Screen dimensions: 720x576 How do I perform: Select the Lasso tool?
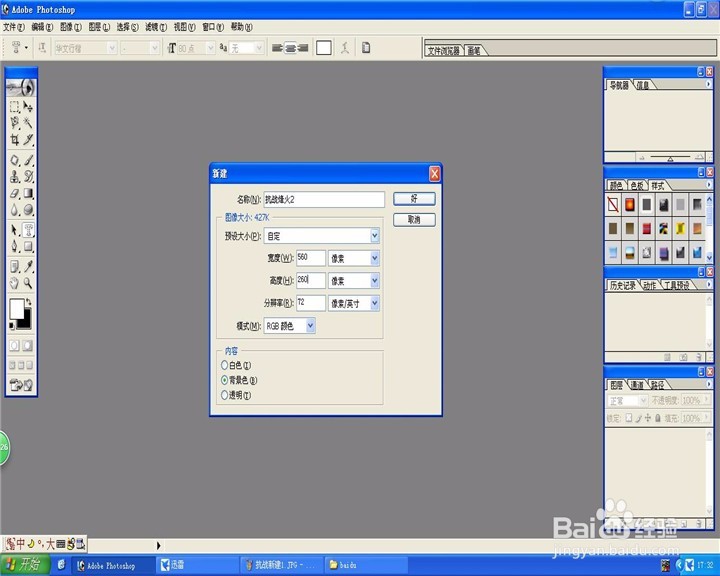pos(15,123)
